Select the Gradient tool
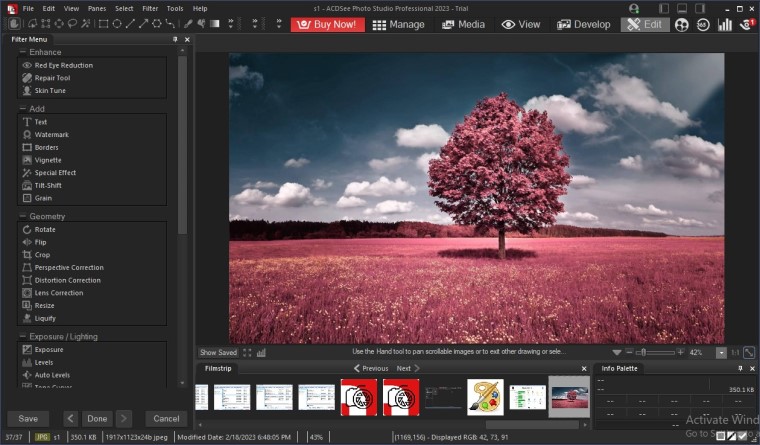The height and width of the screenshot is (445, 760). point(215,23)
